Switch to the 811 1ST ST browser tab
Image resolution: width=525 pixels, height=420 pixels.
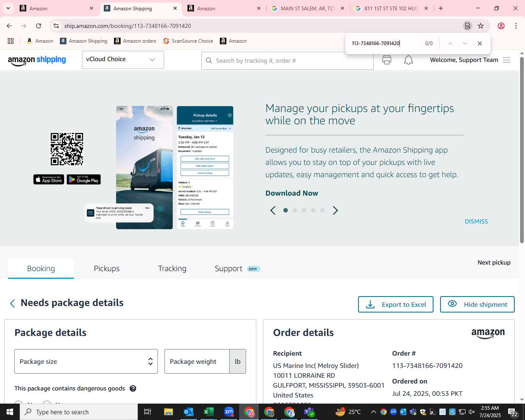click(x=391, y=8)
